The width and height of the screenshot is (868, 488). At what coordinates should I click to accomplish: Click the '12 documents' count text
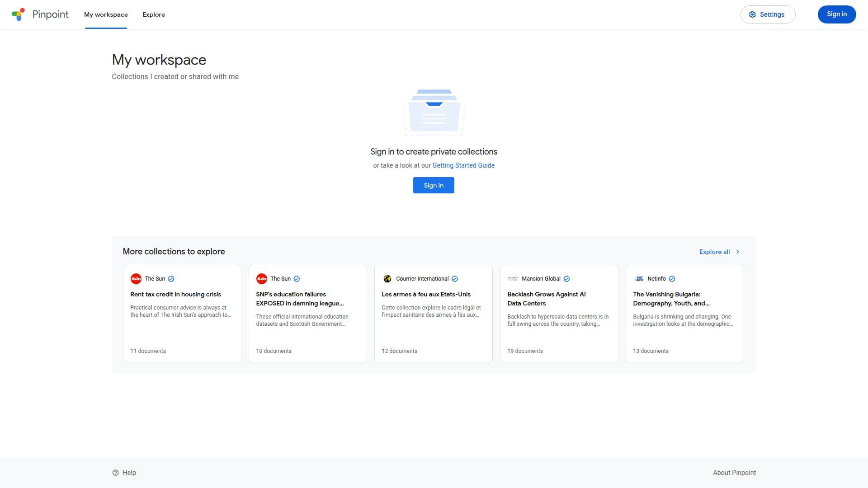399,351
